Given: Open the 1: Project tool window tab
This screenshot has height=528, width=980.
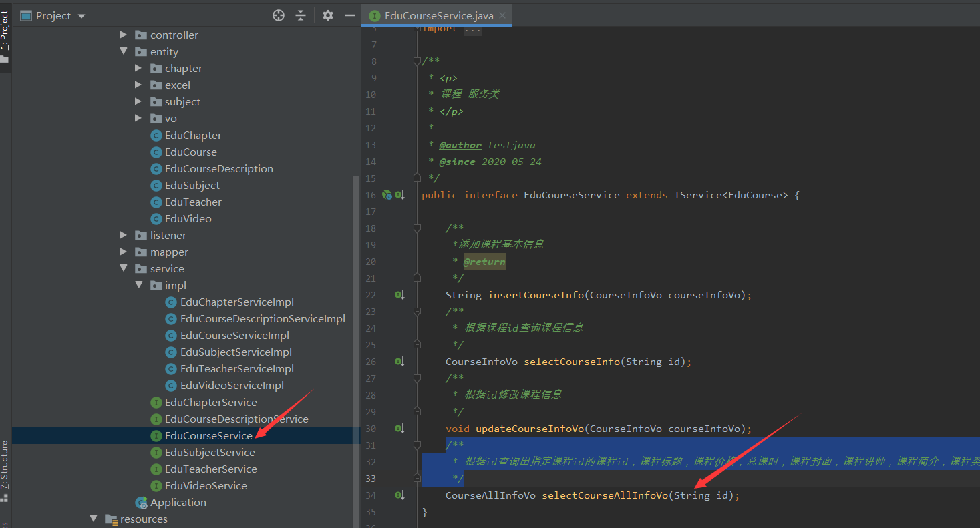Looking at the screenshot, I should pyautogui.click(x=5, y=31).
